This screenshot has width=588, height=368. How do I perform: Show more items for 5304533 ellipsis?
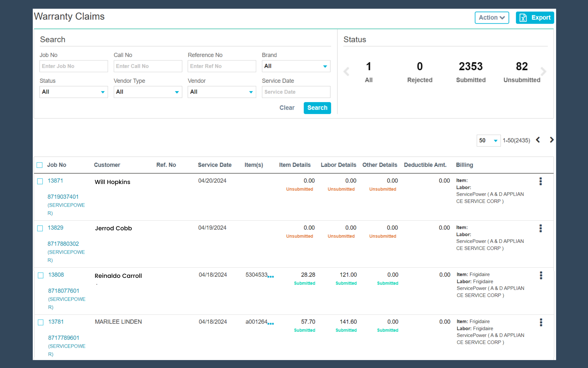click(x=271, y=276)
